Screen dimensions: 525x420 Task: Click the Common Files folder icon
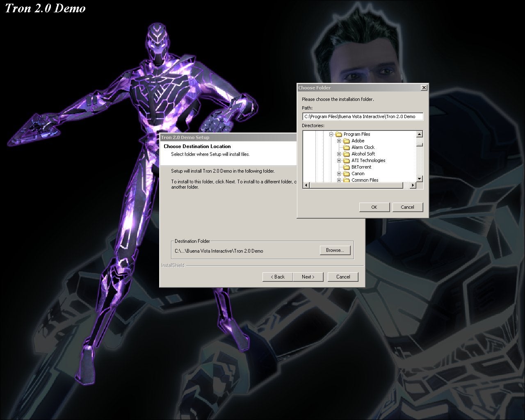click(x=346, y=180)
